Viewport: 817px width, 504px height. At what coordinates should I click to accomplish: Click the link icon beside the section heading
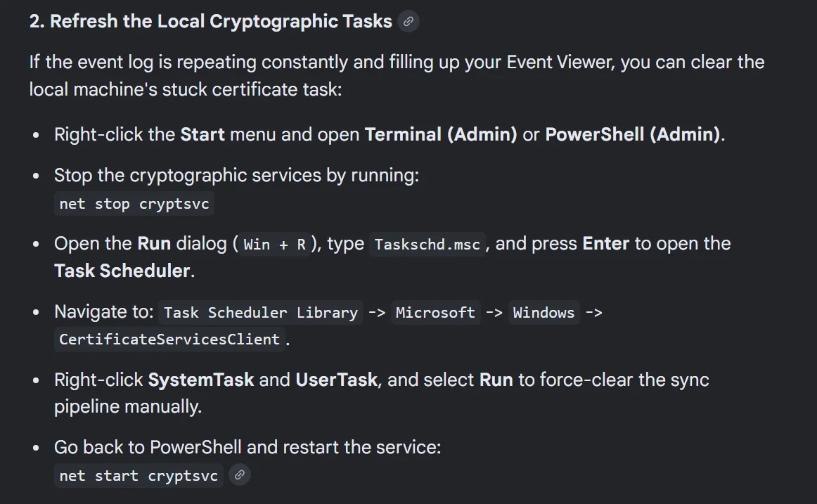click(408, 21)
